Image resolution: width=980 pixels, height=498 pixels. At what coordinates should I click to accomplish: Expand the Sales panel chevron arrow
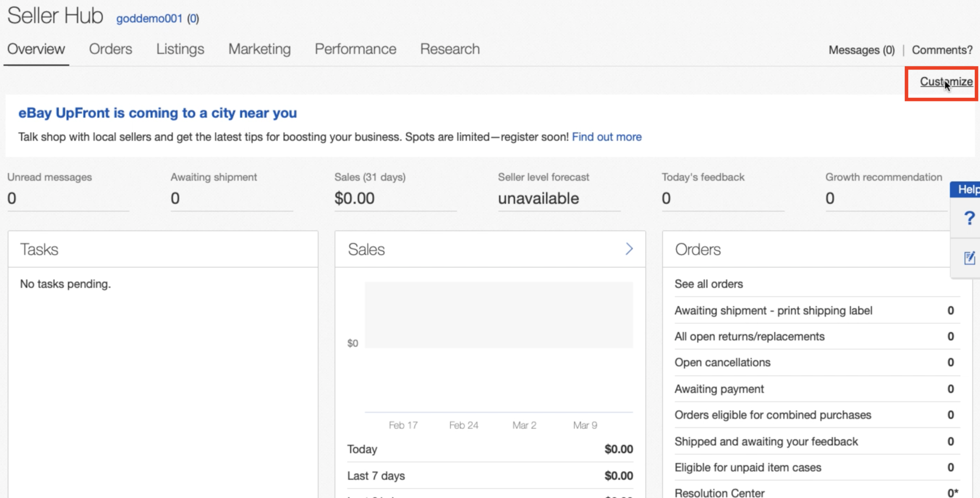[x=629, y=249]
